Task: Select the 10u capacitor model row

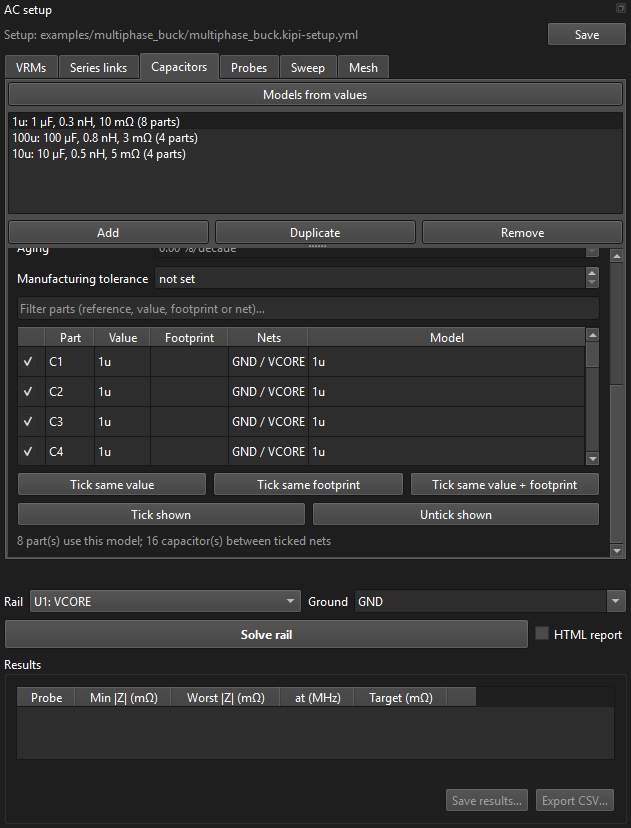Action: click(315, 154)
